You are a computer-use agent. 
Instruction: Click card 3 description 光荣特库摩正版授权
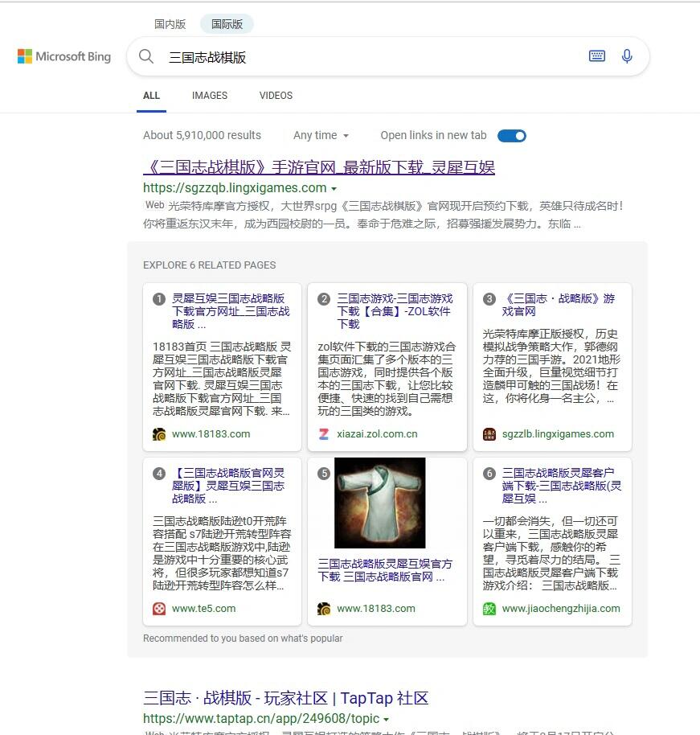tap(551, 366)
